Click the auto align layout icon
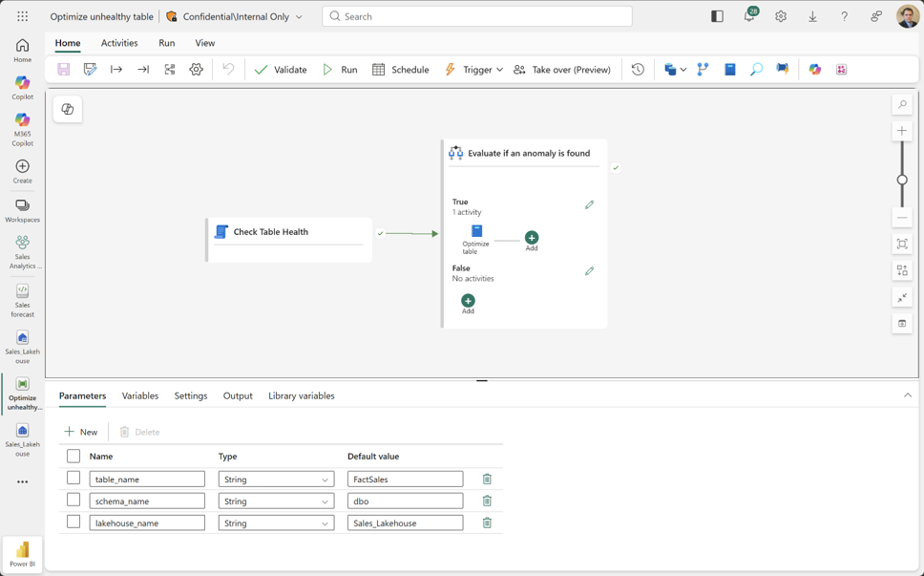Screen dimensions: 924x576 point(902,270)
